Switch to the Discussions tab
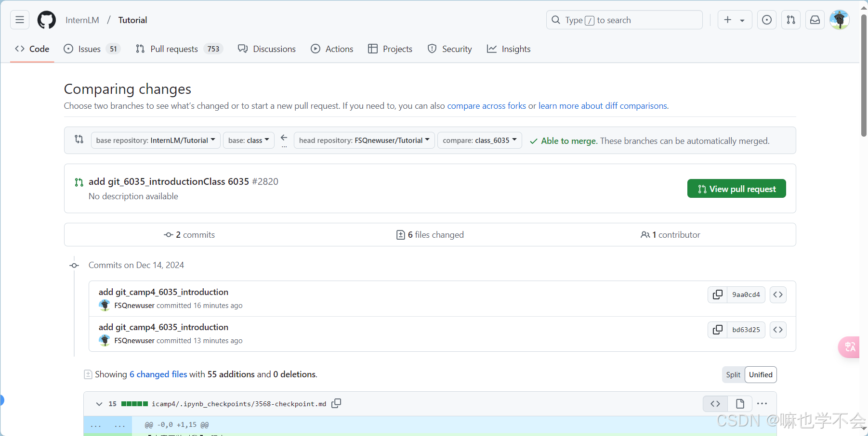This screenshot has height=436, width=868. (267, 49)
